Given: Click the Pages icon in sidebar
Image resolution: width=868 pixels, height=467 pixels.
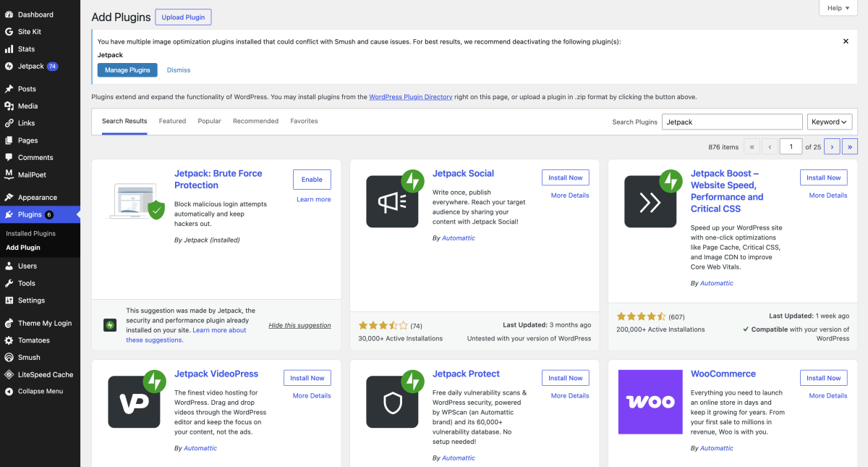Looking at the screenshot, I should [x=9, y=140].
